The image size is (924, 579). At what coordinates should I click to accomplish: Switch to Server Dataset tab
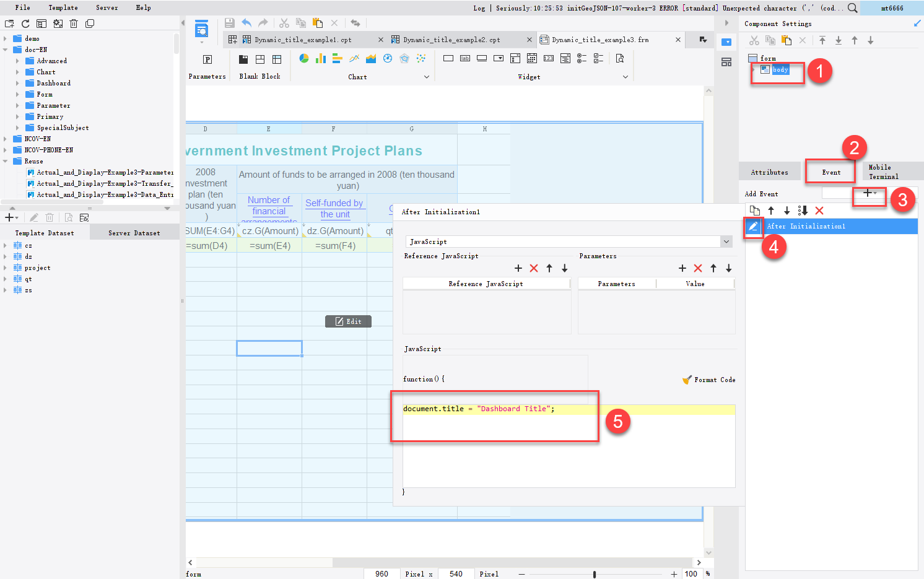(134, 233)
